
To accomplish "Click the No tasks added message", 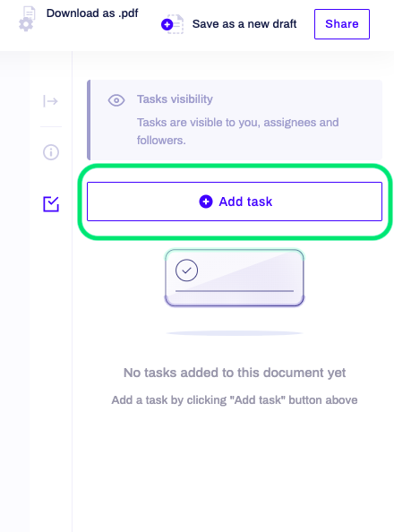I will point(235,373).
